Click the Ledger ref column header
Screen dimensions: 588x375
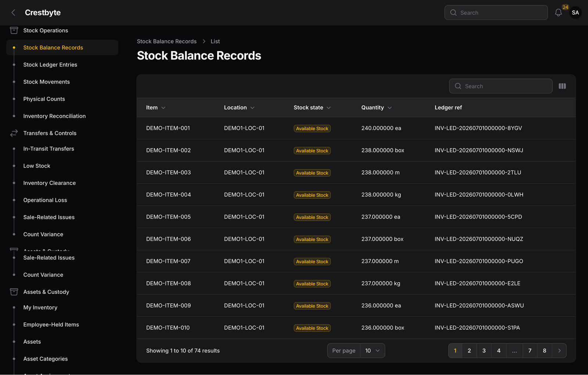coord(448,108)
